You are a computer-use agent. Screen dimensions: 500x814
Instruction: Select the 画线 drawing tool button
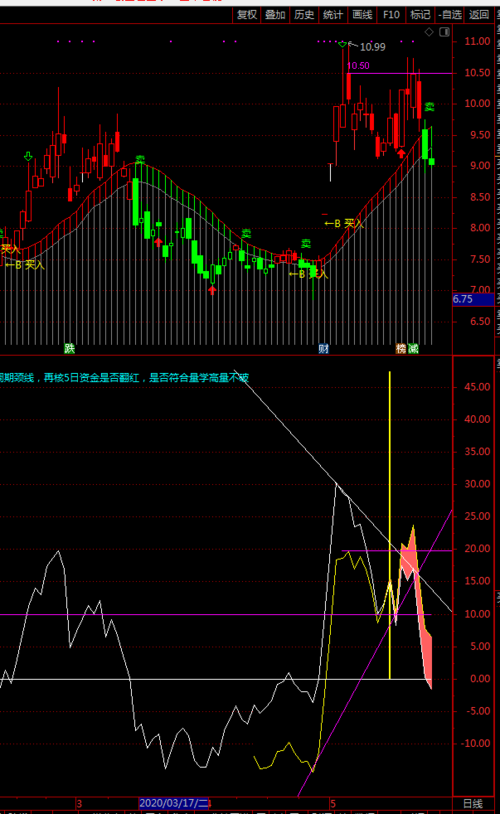pos(362,15)
